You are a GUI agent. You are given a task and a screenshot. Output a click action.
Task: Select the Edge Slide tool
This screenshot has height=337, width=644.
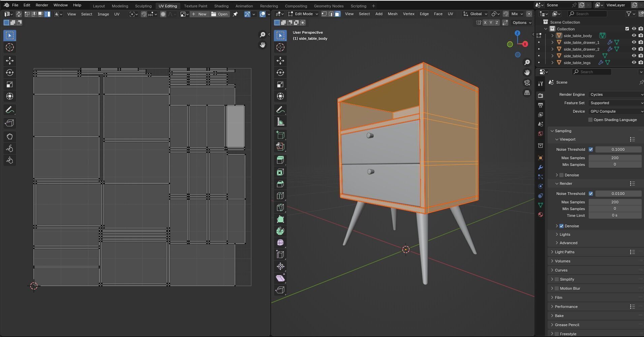280,255
